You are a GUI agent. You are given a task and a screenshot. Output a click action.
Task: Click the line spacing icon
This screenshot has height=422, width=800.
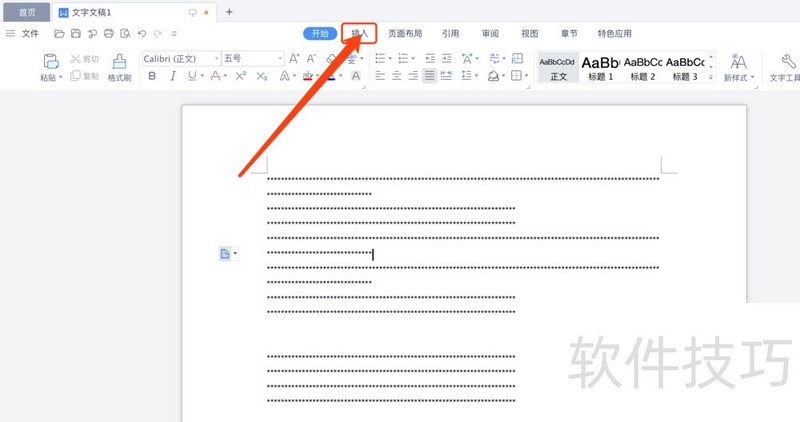(x=466, y=76)
